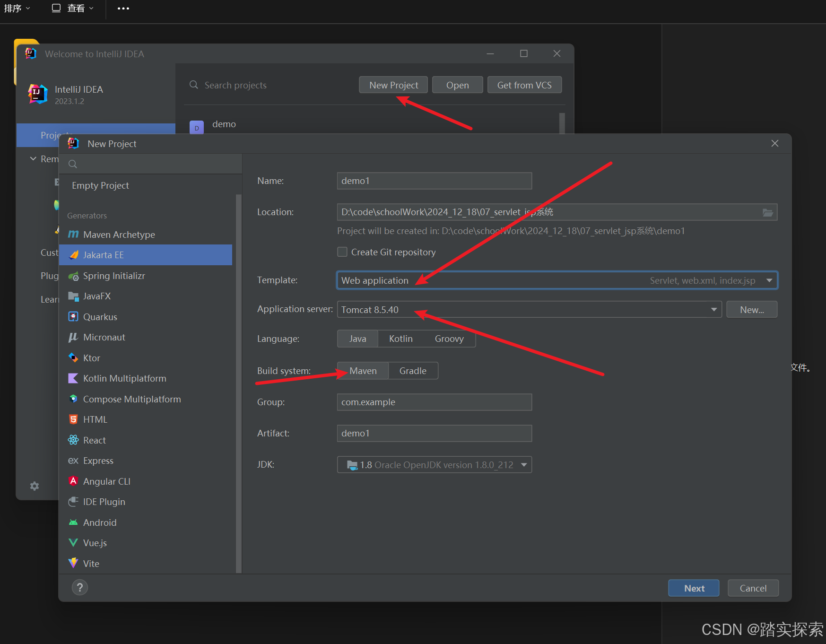Select the Kotlin Multiplatform icon
The height and width of the screenshot is (644, 826).
pos(73,378)
